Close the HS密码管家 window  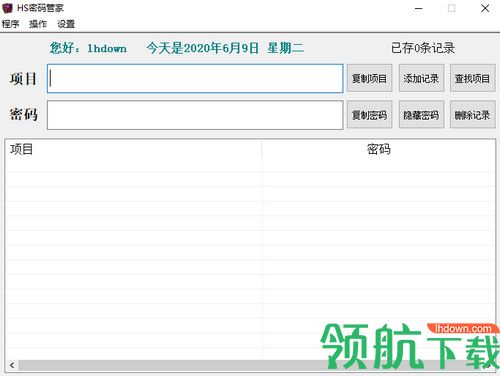485,8
